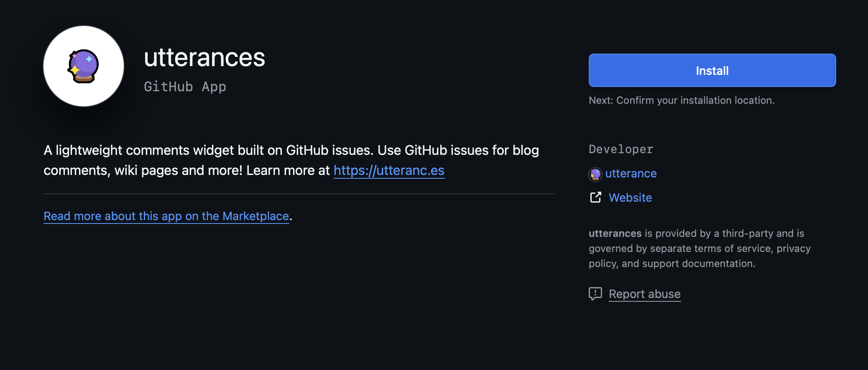
Task: Click the 'policy, and support documentation' notice line
Action: point(672,264)
